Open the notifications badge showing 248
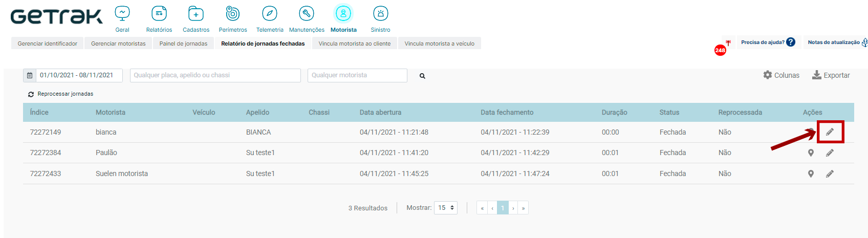 coord(720,50)
